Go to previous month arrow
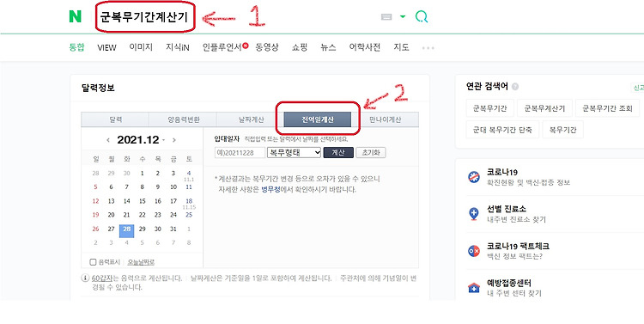644x324 pixels. click(108, 140)
